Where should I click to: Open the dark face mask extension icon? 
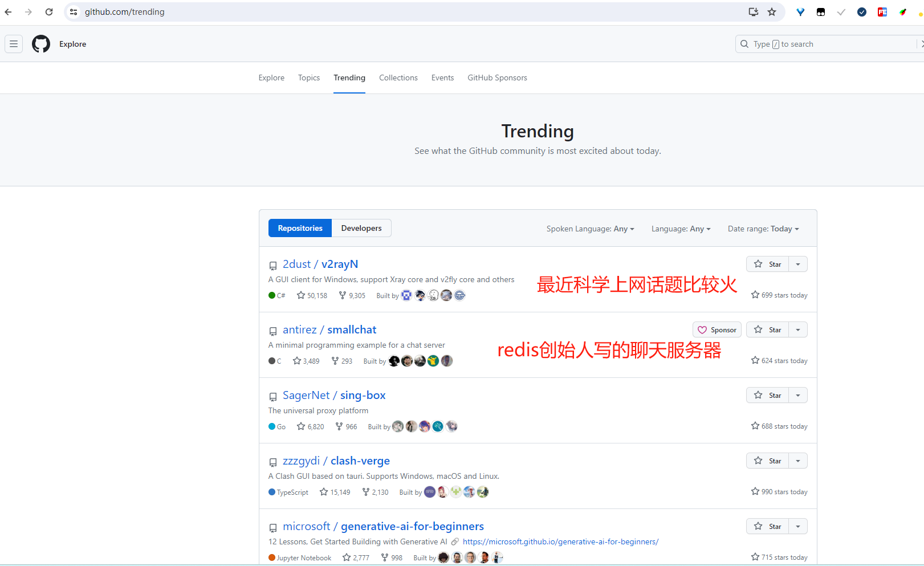821,12
